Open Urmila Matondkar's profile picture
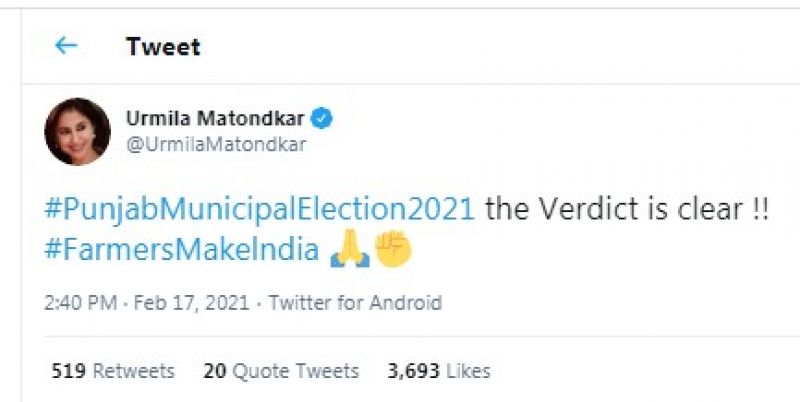The height and width of the screenshot is (402, 800). click(x=77, y=131)
